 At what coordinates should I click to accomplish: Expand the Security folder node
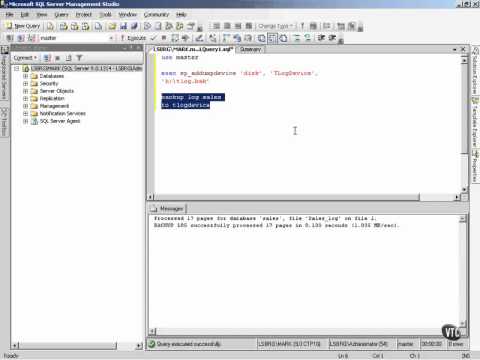pos(25,84)
